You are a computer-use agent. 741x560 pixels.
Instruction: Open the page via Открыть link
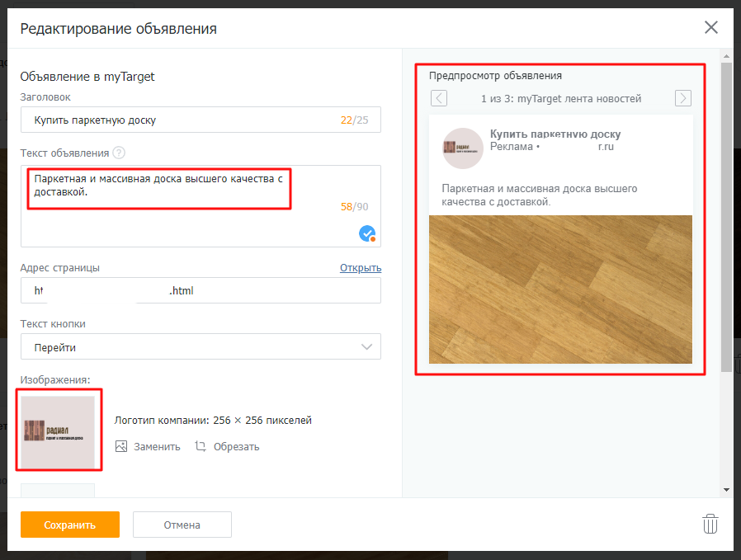(361, 268)
